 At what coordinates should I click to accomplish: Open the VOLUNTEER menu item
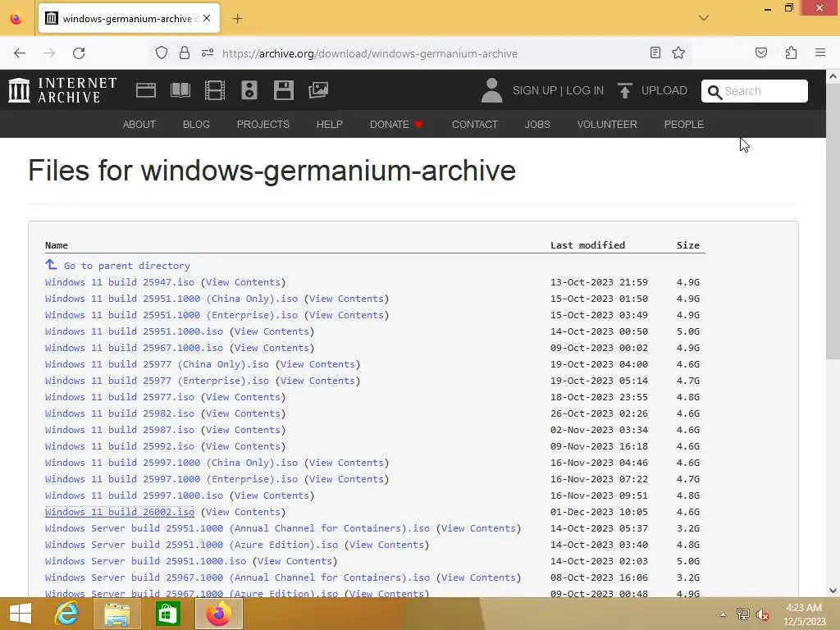(607, 125)
